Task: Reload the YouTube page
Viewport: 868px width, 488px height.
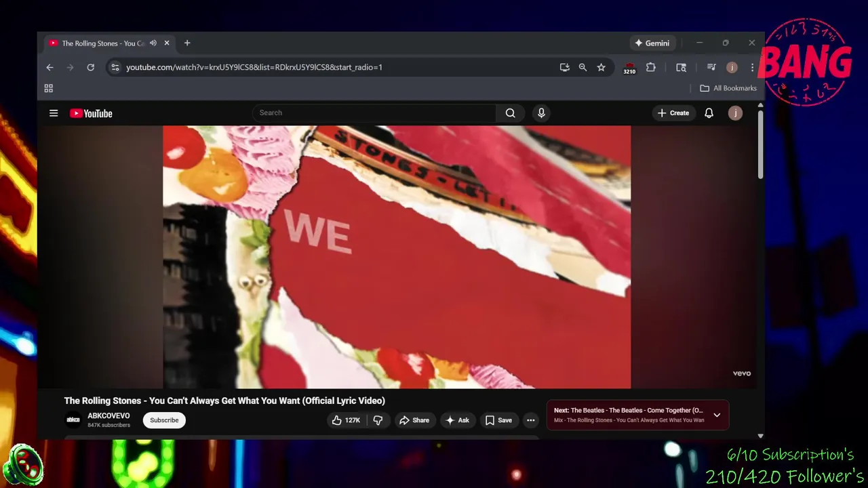Action: [x=90, y=67]
